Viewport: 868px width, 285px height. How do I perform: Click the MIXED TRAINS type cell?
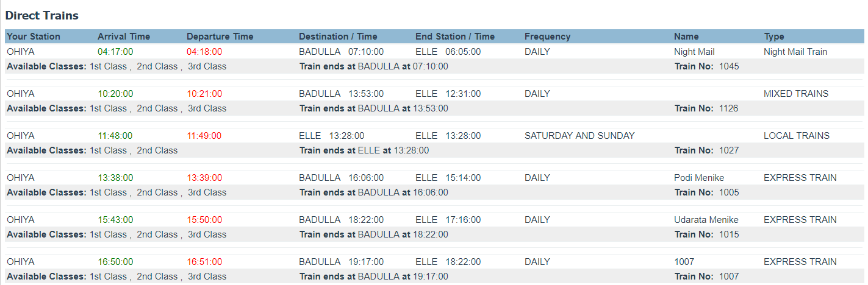tap(795, 94)
